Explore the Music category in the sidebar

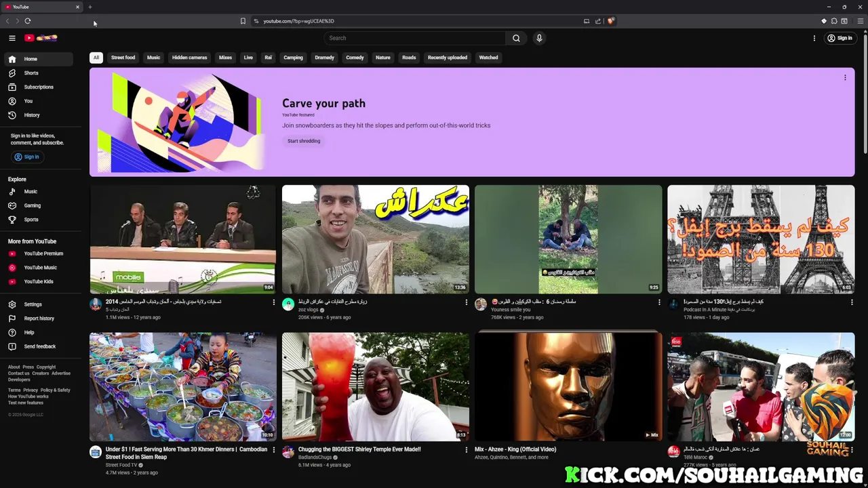pos(38,192)
